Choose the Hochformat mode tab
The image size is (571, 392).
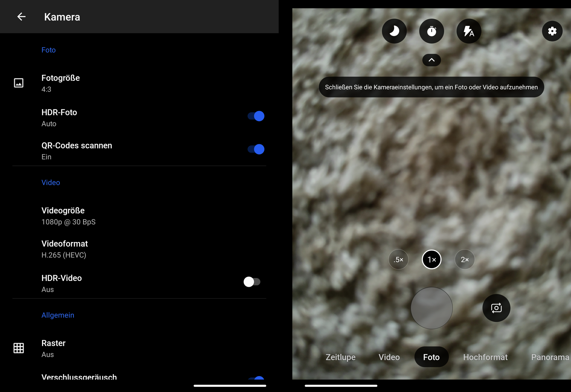click(485, 357)
